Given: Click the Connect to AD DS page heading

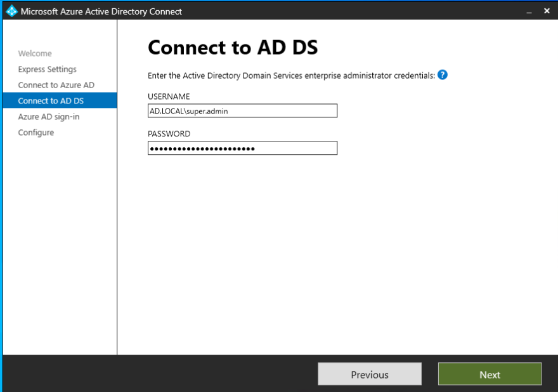Looking at the screenshot, I should pos(233,48).
